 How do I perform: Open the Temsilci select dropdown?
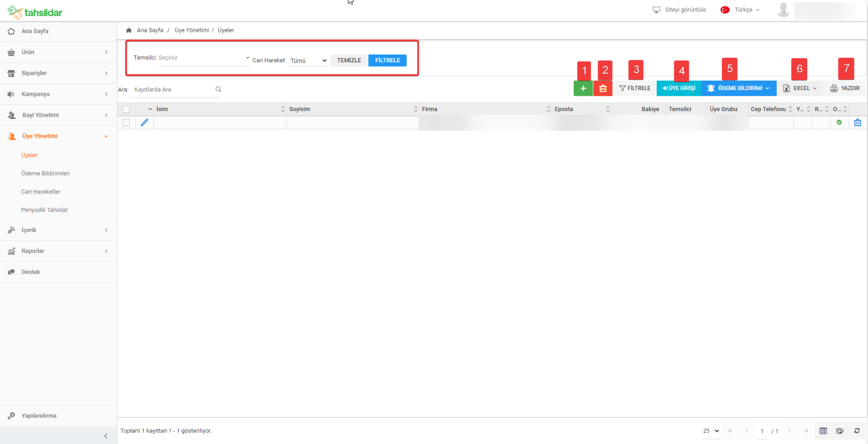[203, 58]
